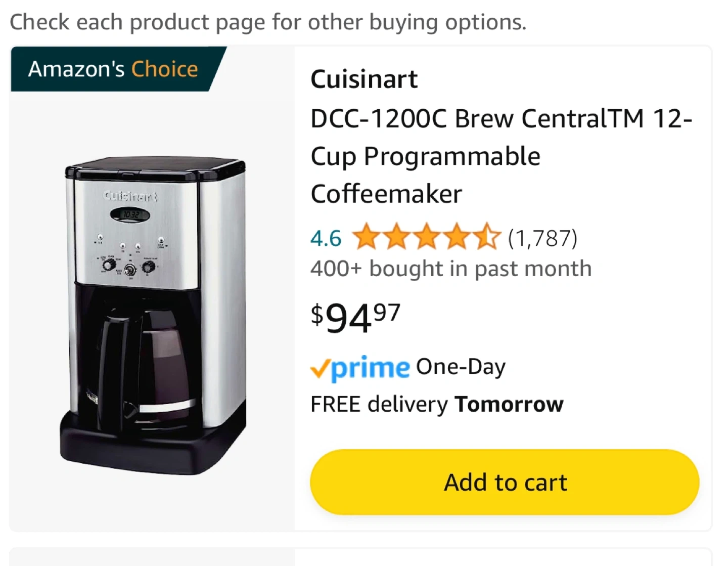The image size is (728, 566).
Task: Click the One-Day shipping label
Action: 461,367
